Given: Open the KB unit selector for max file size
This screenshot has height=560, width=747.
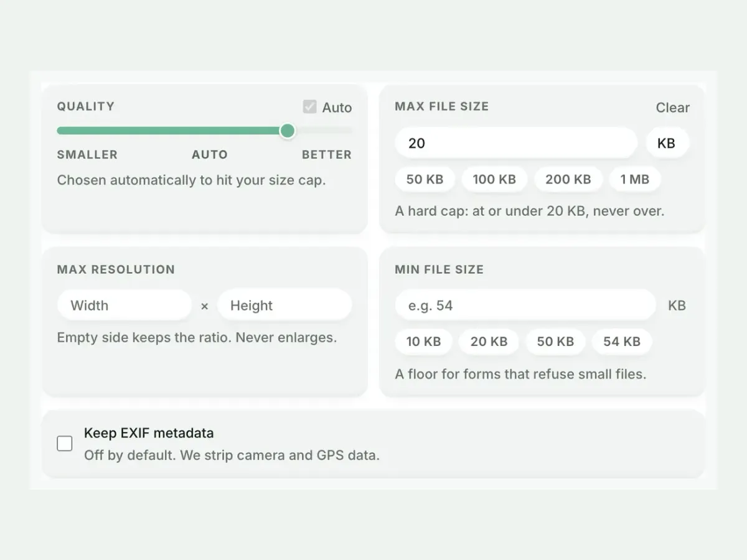Looking at the screenshot, I should click(x=666, y=143).
